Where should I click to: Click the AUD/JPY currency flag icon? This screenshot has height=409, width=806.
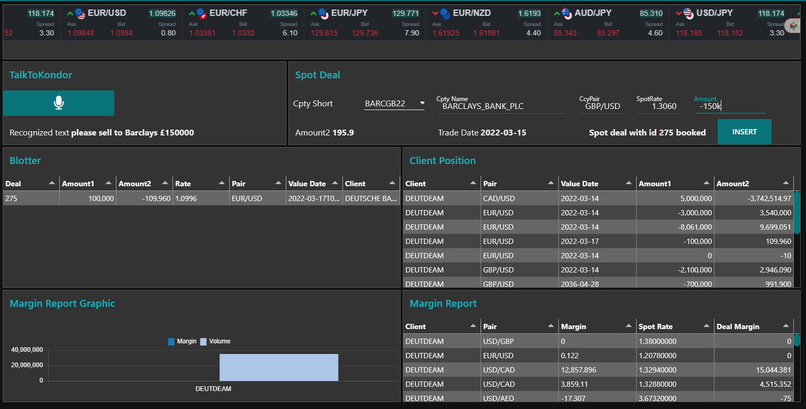click(x=566, y=14)
